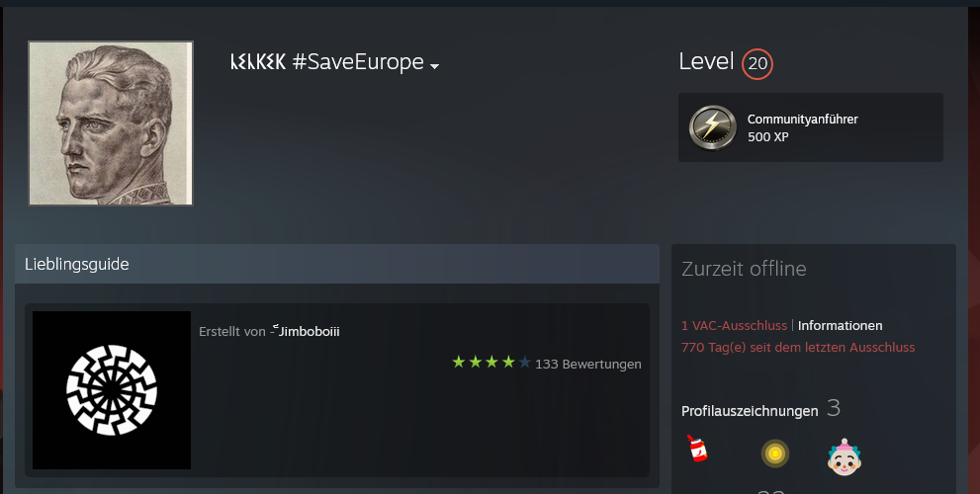This screenshot has width=980, height=494.
Task: Select the glowing yellow orb award icon
Action: pyautogui.click(x=775, y=454)
